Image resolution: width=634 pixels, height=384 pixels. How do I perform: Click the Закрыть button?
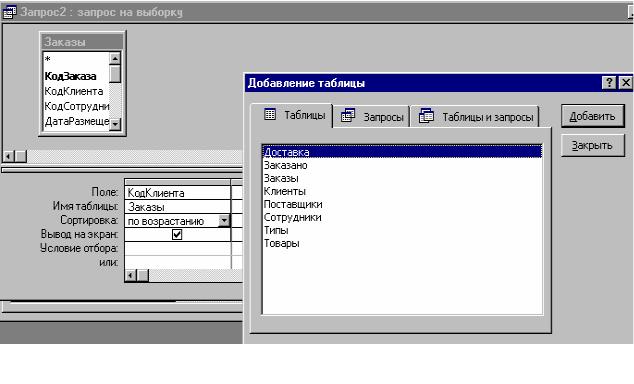point(592,146)
